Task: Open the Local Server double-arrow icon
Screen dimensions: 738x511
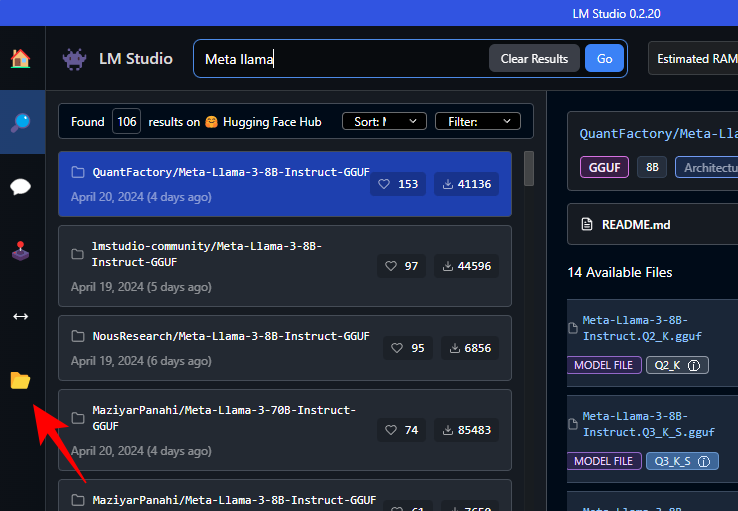Action: point(20,317)
